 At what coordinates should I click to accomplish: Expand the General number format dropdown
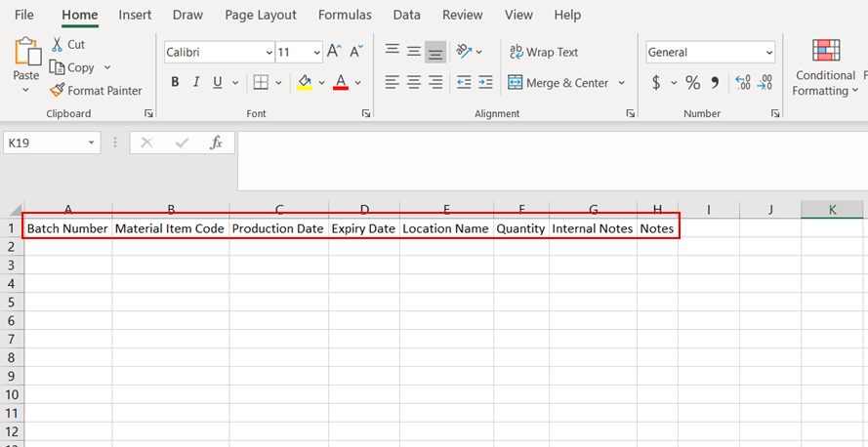point(769,53)
